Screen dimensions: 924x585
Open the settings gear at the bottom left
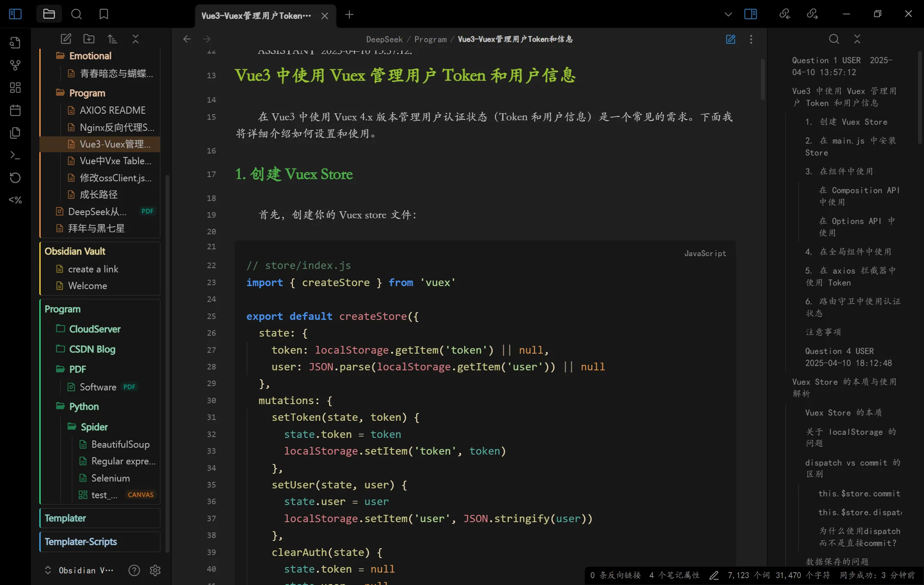tap(155, 570)
